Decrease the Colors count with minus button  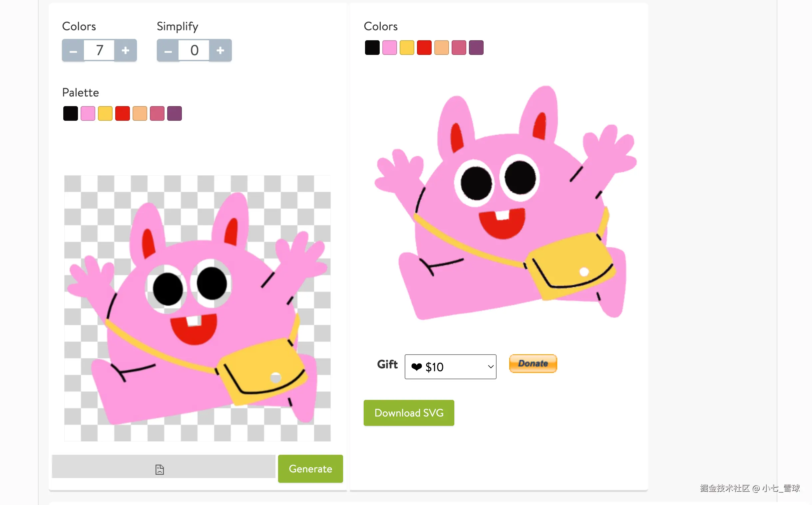click(x=73, y=50)
